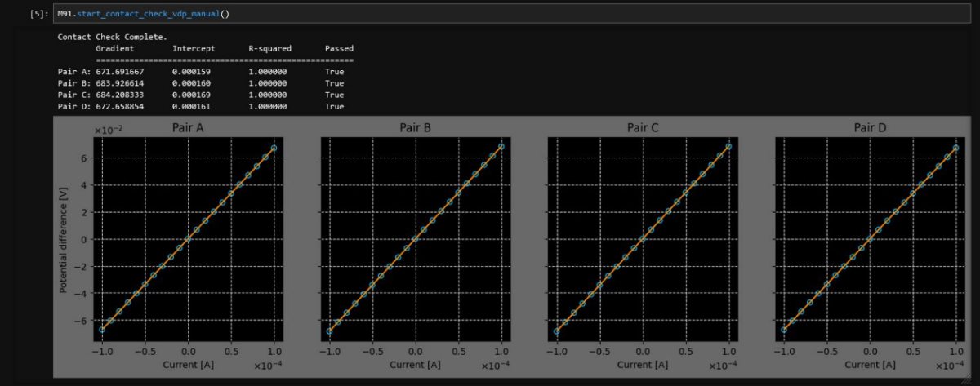
Task: Click the Passed column header
Action: point(339,49)
